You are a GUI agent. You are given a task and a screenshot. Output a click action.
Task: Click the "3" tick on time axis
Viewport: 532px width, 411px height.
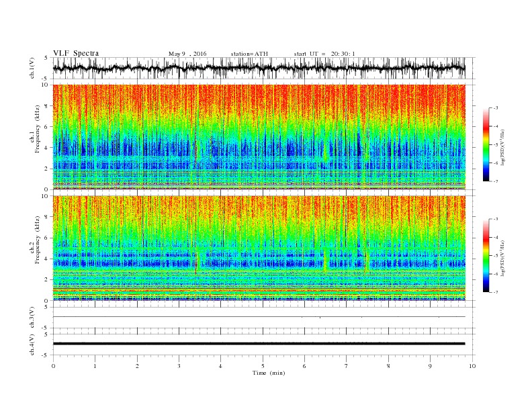pos(179,366)
